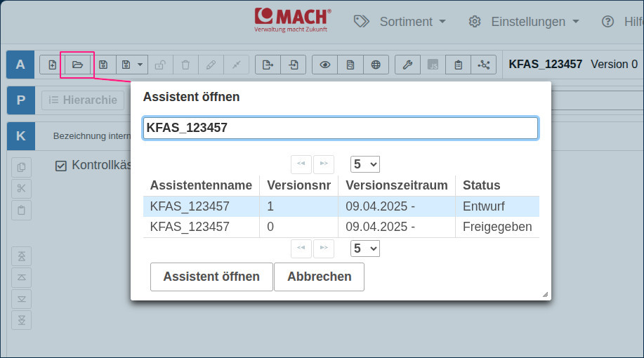Click the Hilfe question mark icon

[x=608, y=21]
